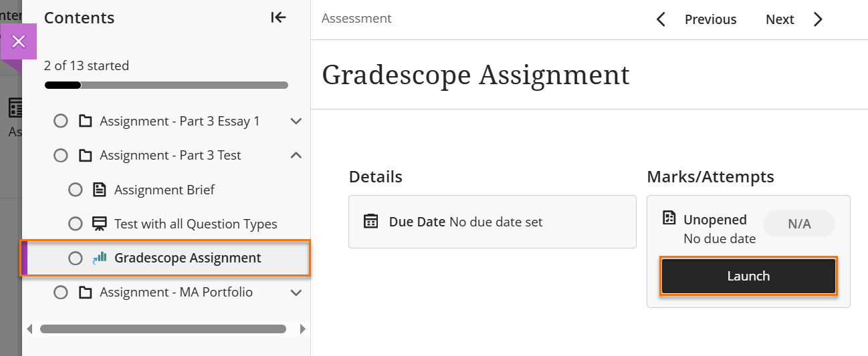The height and width of the screenshot is (356, 868).
Task: Select Gradescope Assignment in contents list
Action: [x=187, y=258]
